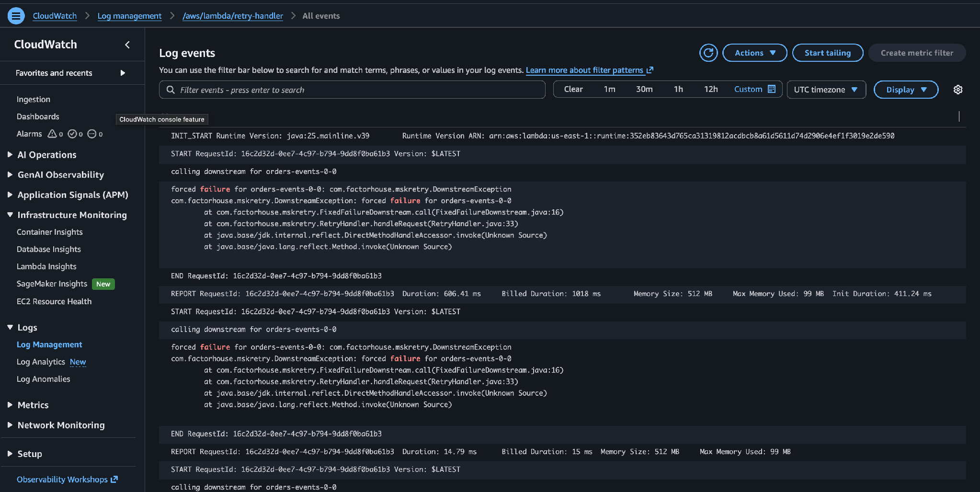Image resolution: width=980 pixels, height=492 pixels.
Task: Open the hamburger navigation menu icon
Action: 16,16
